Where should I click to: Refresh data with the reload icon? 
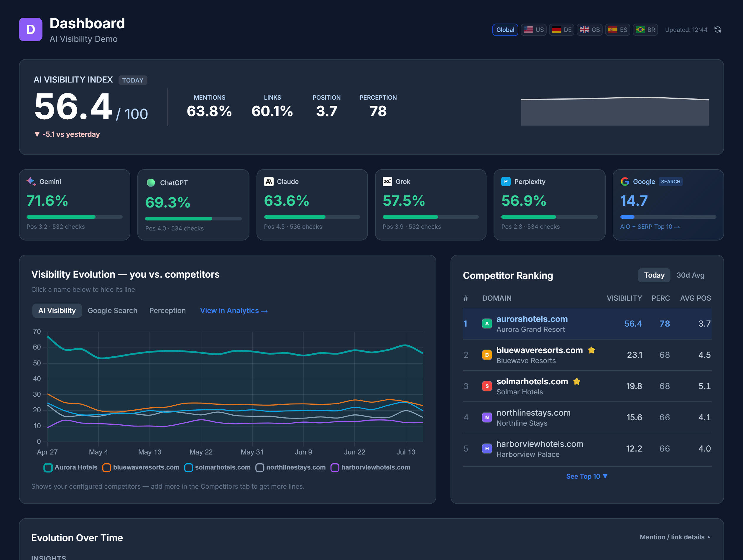coord(717,29)
